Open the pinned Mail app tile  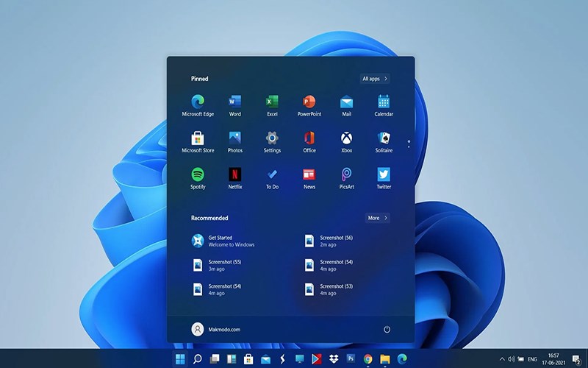[346, 105]
